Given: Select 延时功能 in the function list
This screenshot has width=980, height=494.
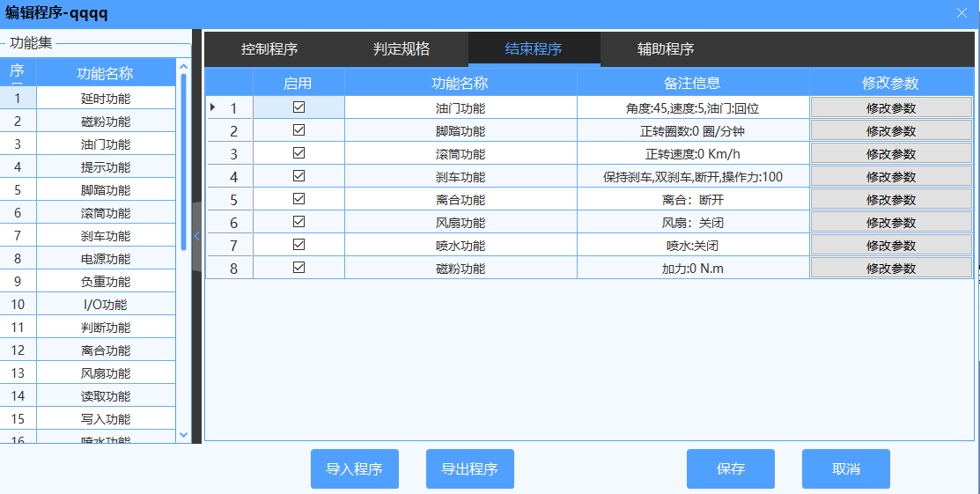Looking at the screenshot, I should (x=105, y=99).
